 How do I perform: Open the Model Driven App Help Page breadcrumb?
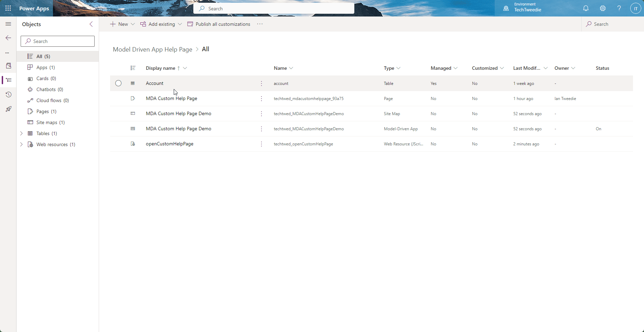tap(152, 49)
